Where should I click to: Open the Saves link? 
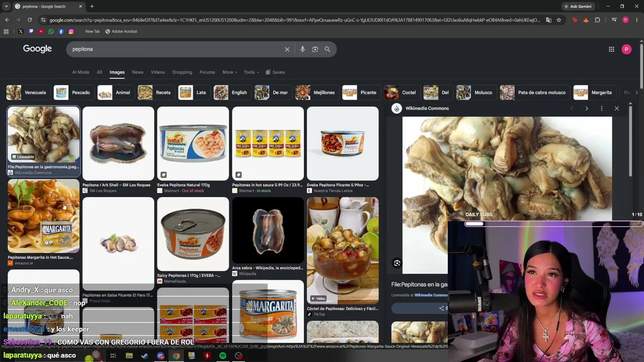275,72
